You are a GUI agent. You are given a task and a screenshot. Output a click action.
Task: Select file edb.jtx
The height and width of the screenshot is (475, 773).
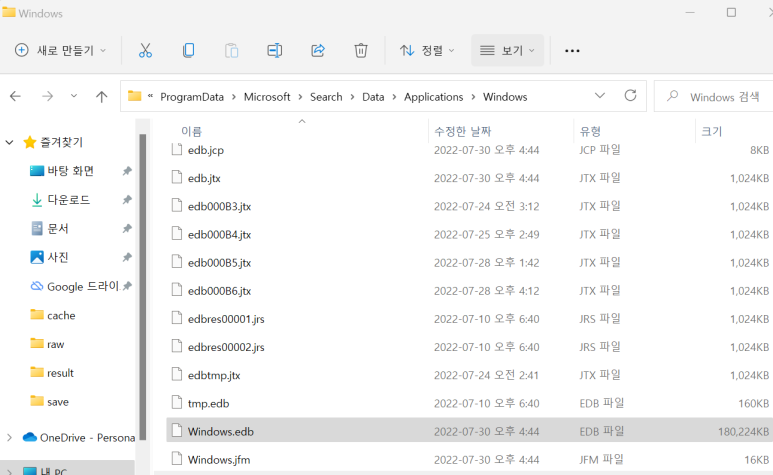coord(204,178)
